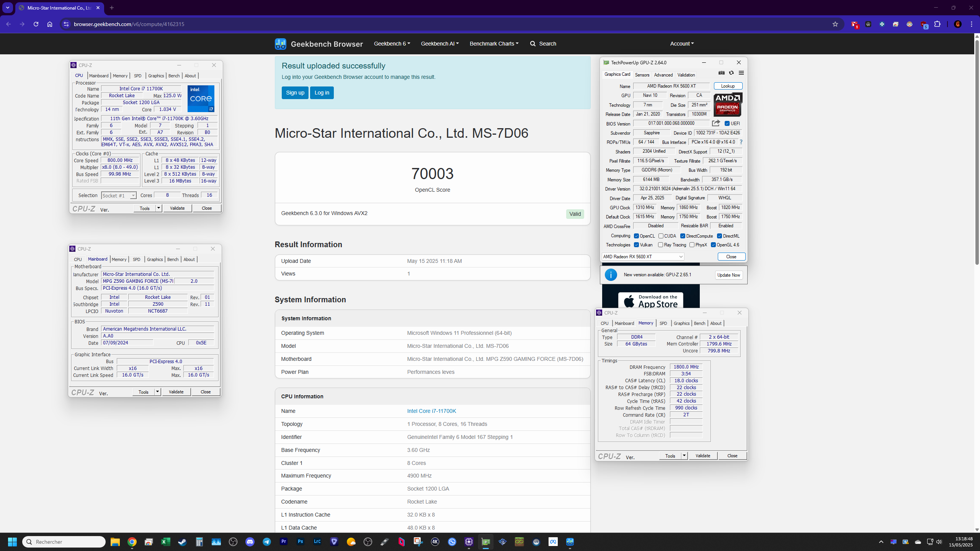Toggle the Ray Tracing checkbox

tap(660, 245)
